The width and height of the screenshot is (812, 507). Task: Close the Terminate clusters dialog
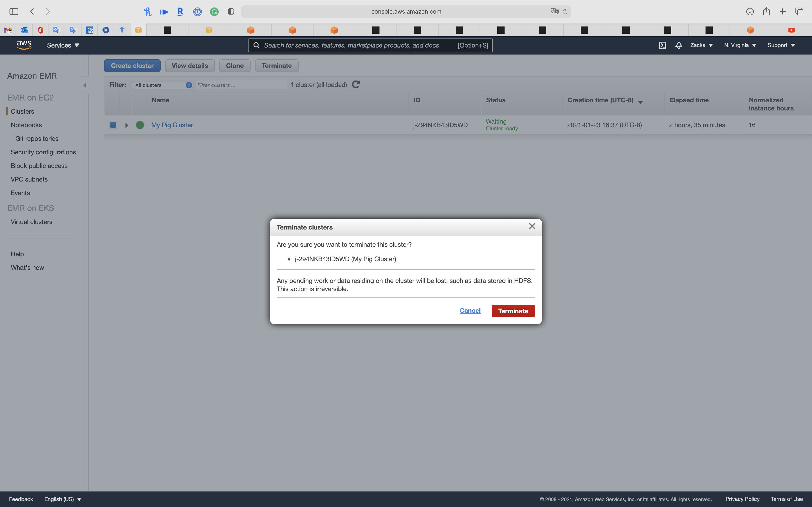pos(532,226)
